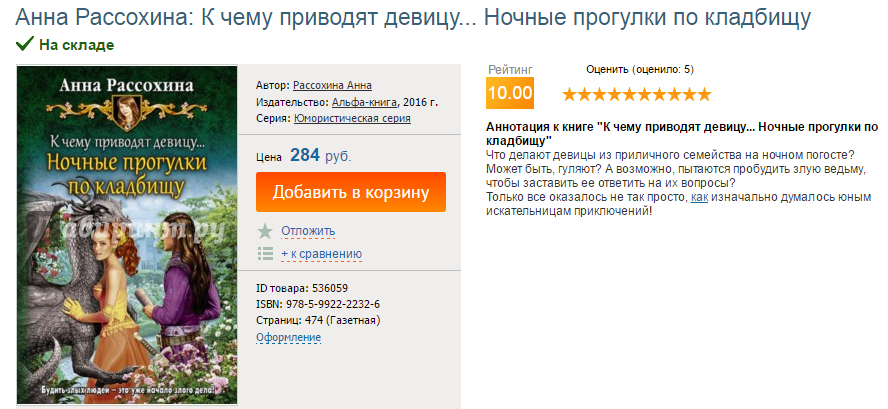Click the second rating star
Image resolution: width=888 pixels, height=409 pixels.
click(x=584, y=95)
